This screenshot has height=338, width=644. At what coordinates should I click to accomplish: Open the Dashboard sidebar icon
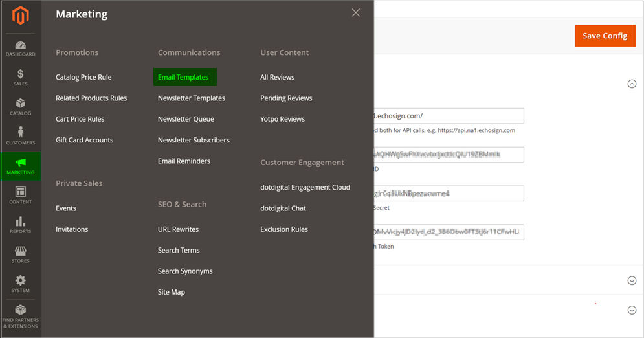coord(21,49)
